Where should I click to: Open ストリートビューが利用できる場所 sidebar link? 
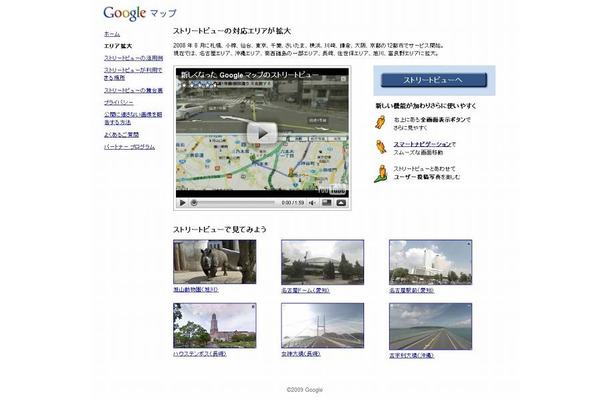[133, 74]
